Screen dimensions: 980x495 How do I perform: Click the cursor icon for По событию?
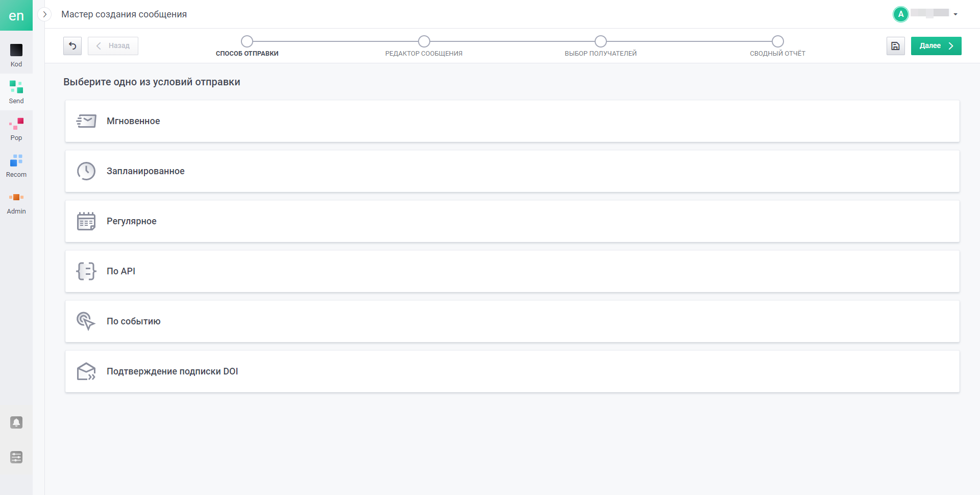point(86,321)
